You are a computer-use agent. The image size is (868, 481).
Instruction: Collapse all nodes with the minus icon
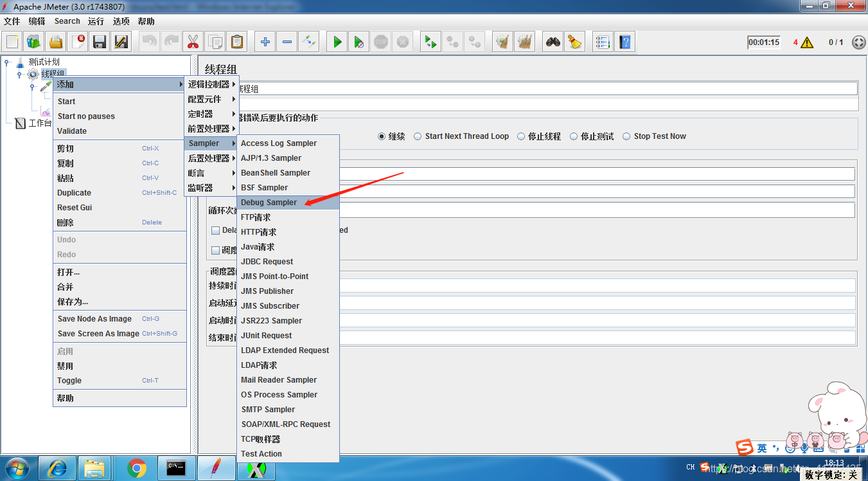287,42
